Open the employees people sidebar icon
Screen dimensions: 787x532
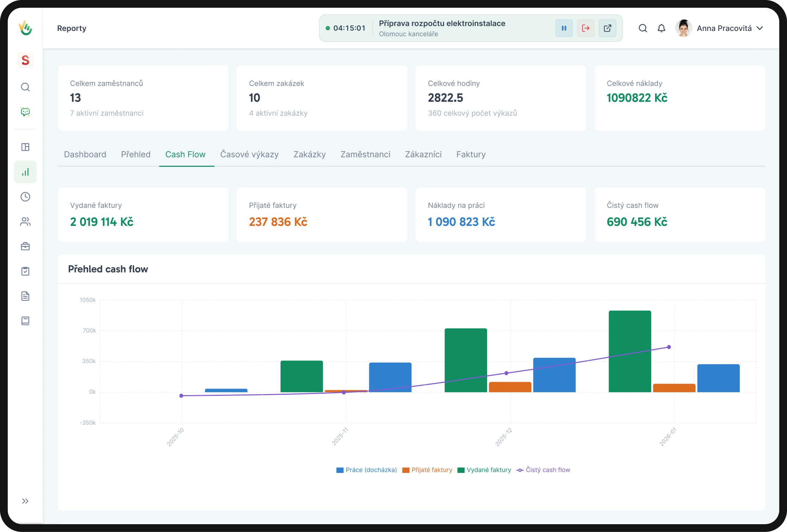pos(25,222)
